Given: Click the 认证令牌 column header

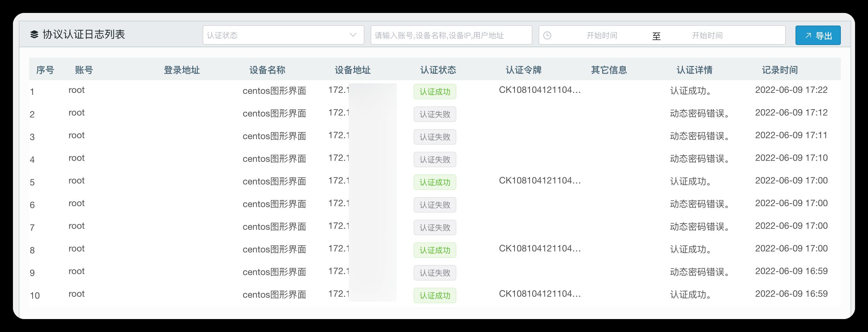Looking at the screenshot, I should pyautogui.click(x=524, y=70).
